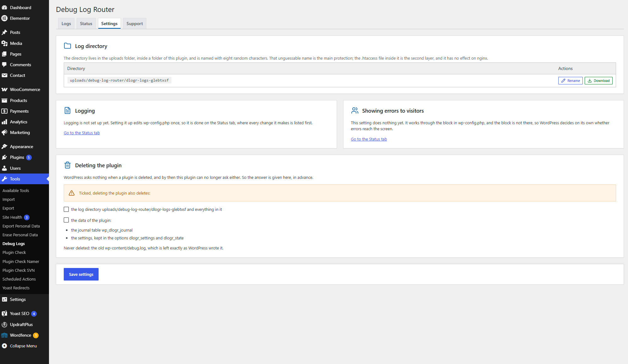Screen dimensions: 628x364
Task: Click Save settings button
Action: pos(81,274)
